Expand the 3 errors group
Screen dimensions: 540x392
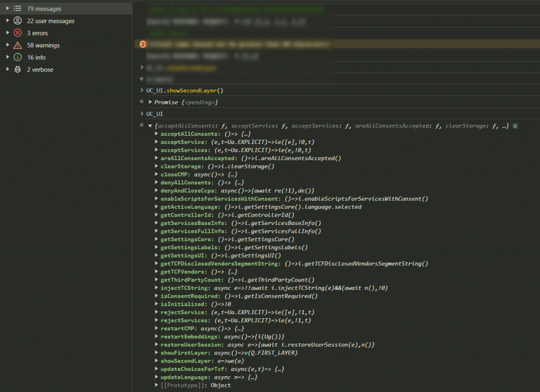[7, 33]
